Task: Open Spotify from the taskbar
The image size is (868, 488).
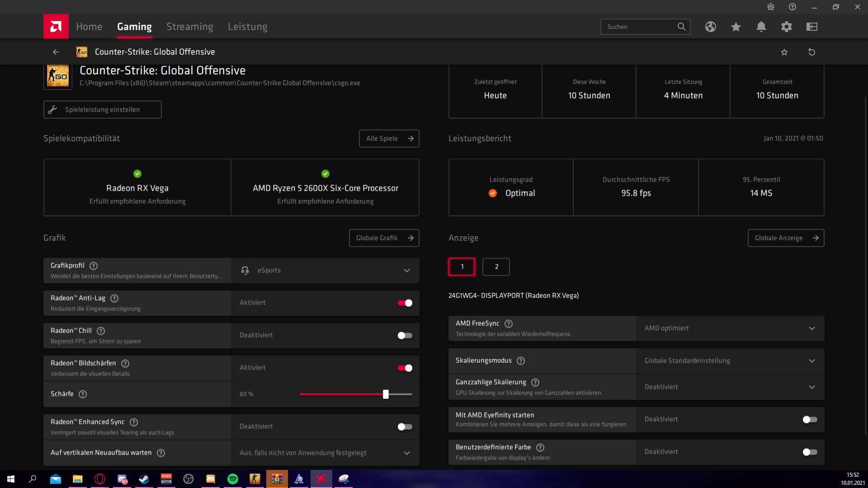Action: point(232,479)
